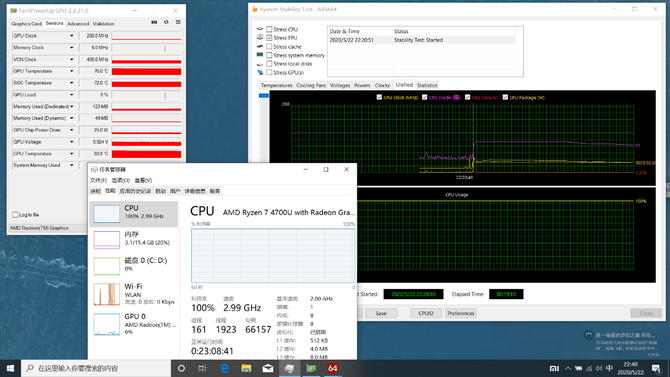Toggle CPU Clock (MHz) graph checkbox
Screen dimensions: 670x377
coord(379,97)
